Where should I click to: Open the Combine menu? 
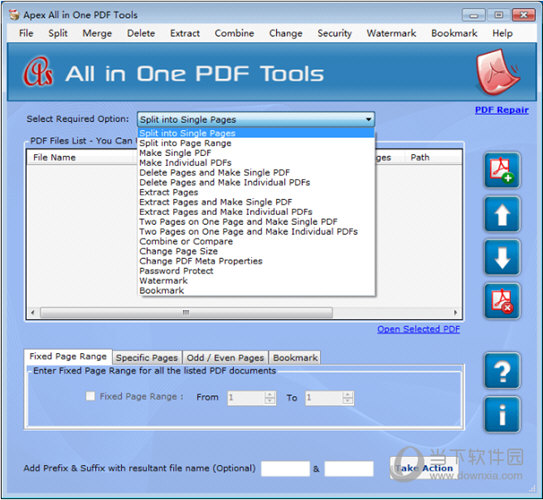(234, 33)
